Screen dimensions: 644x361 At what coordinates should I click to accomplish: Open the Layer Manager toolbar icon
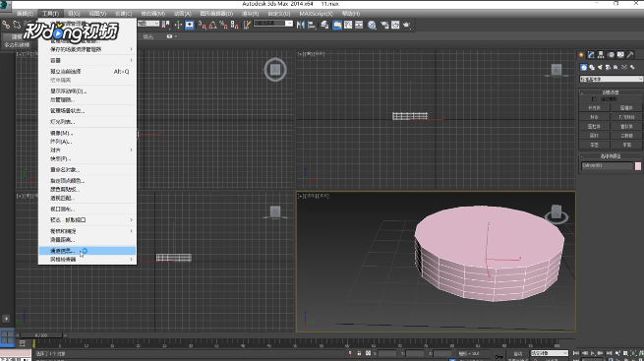(x=324, y=25)
